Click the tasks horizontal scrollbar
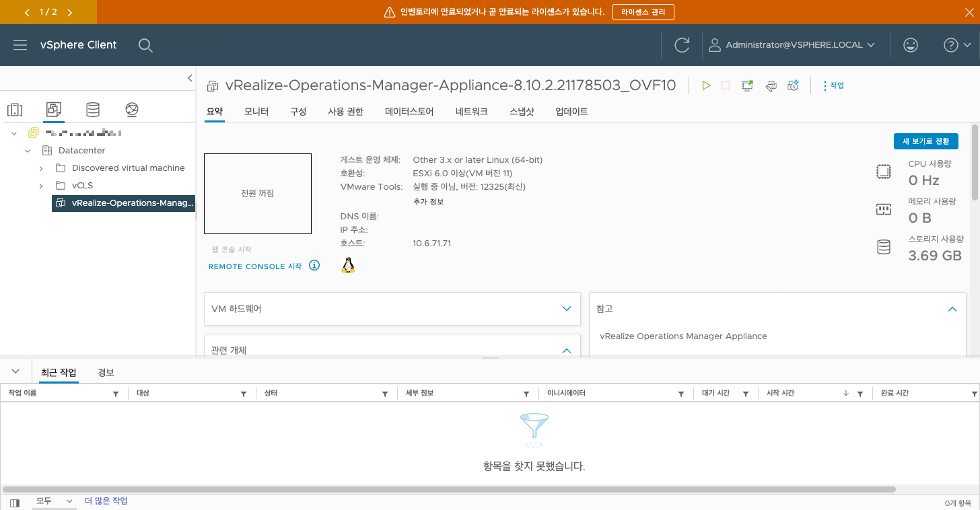The image size is (980, 510). [450, 490]
